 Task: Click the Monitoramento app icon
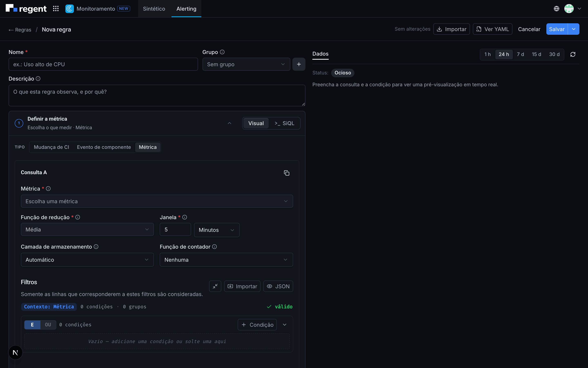(69, 9)
